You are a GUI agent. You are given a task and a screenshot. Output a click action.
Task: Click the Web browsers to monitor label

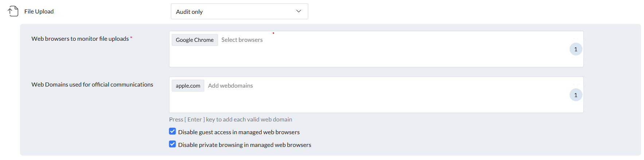[80, 39]
